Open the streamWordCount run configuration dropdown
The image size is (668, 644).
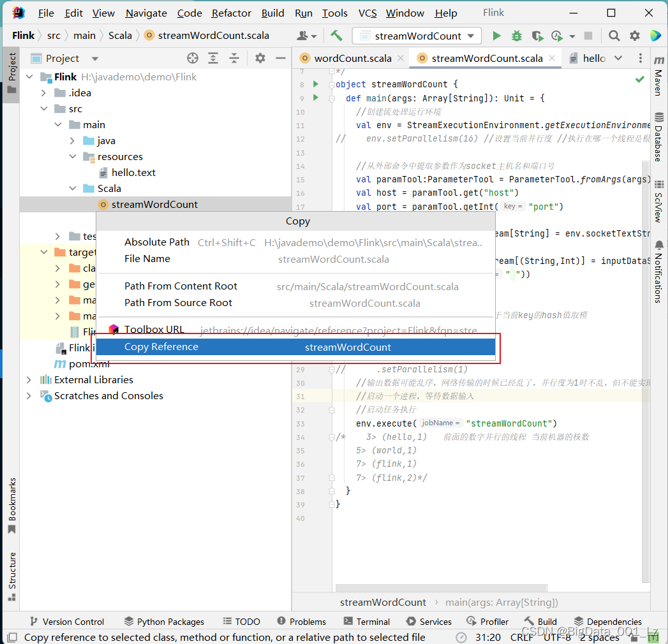tap(417, 36)
